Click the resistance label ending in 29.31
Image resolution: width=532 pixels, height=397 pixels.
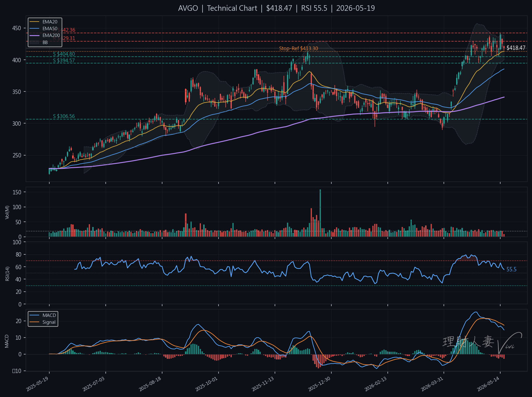point(64,38)
